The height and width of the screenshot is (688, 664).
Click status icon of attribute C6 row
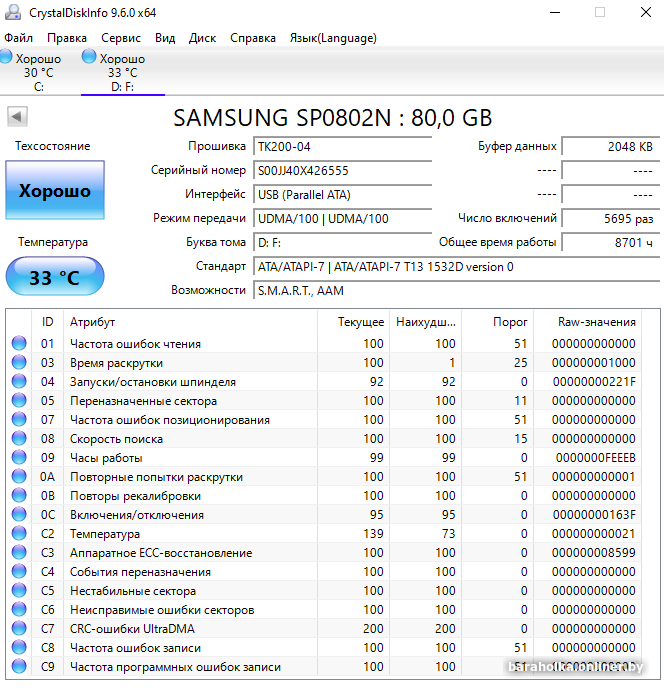19,609
